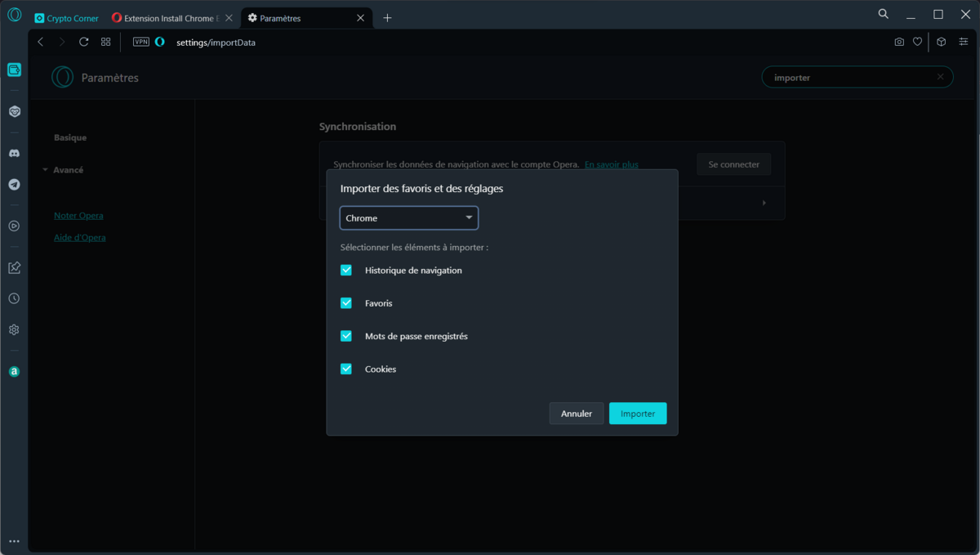Go forward with the forward arrow
980x555 pixels.
point(62,42)
